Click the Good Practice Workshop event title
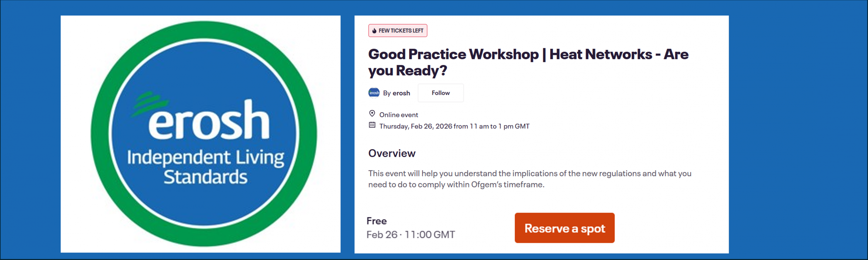 click(509, 55)
